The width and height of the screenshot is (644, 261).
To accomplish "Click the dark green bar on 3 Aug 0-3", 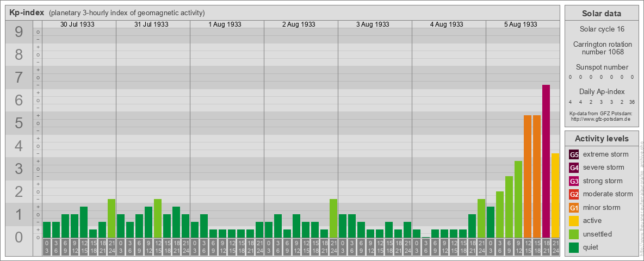I will pos(343,226).
